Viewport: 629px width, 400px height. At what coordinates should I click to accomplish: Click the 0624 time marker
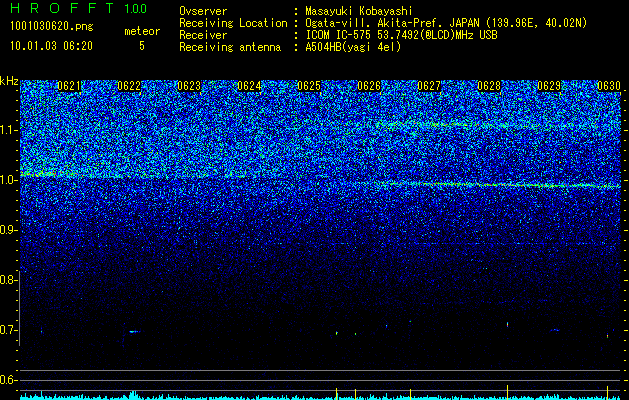[x=249, y=86]
